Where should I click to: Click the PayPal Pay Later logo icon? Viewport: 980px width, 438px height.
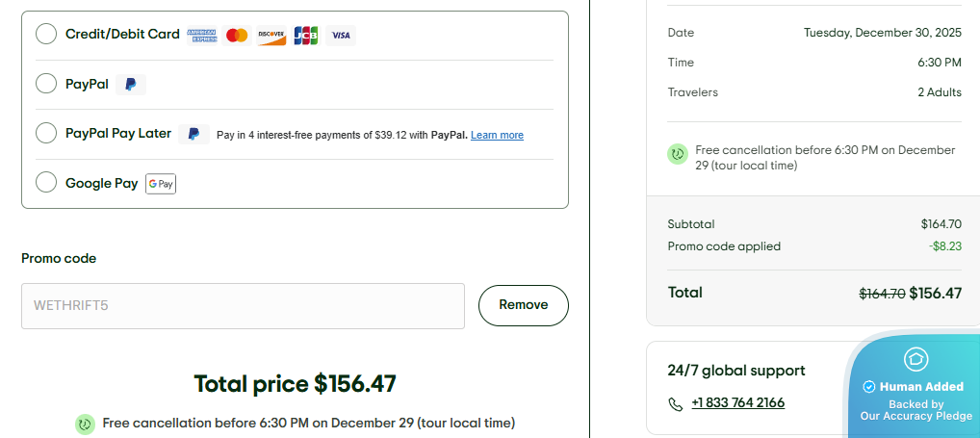click(x=193, y=135)
